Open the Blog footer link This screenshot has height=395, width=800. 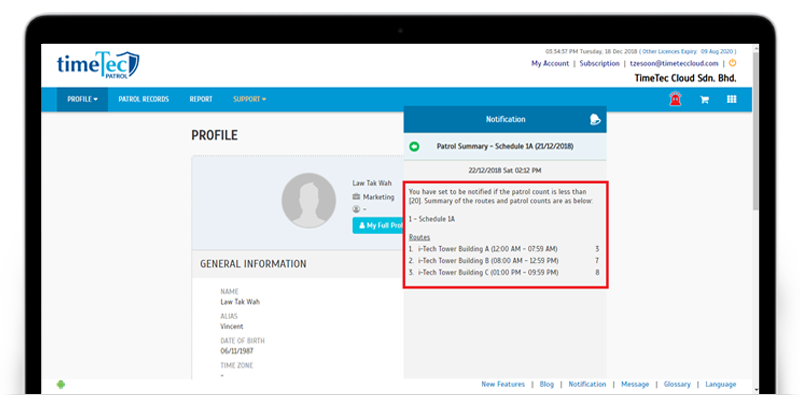tap(546, 384)
